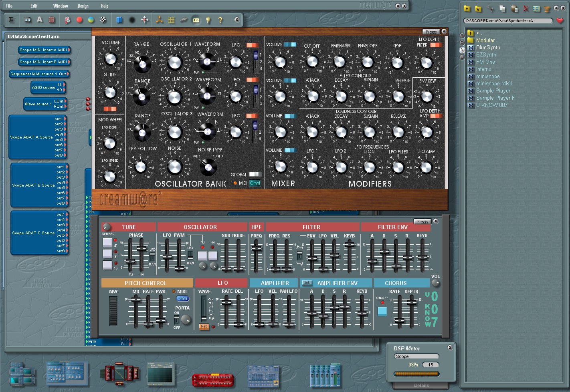Click the file browser path field
Viewport: 570px width, 392px height.
pos(508,20)
